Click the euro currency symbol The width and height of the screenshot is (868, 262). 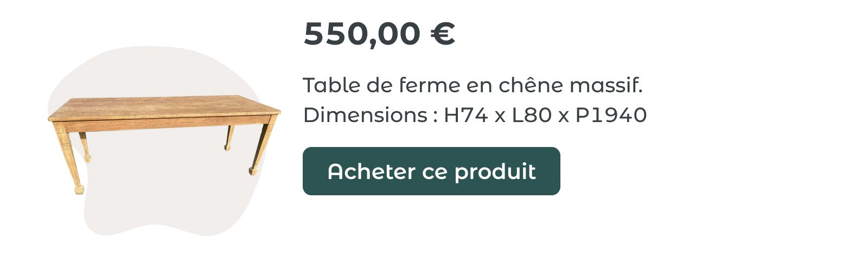click(443, 34)
